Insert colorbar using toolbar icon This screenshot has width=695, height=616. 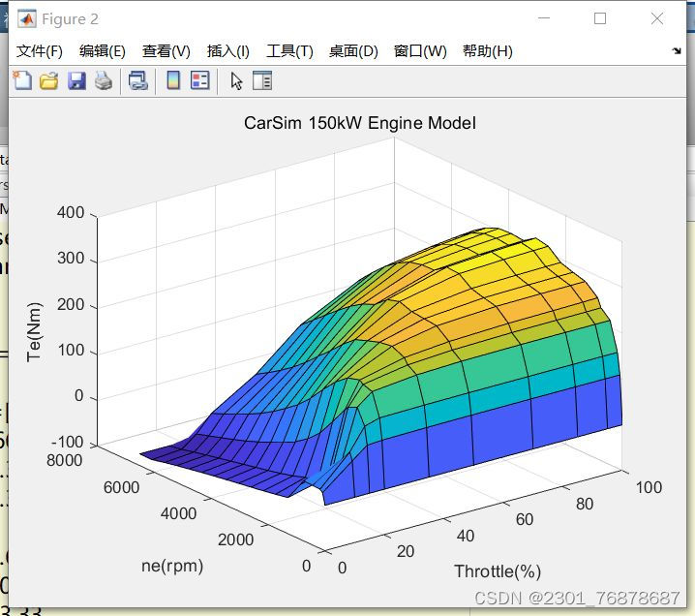[x=173, y=80]
